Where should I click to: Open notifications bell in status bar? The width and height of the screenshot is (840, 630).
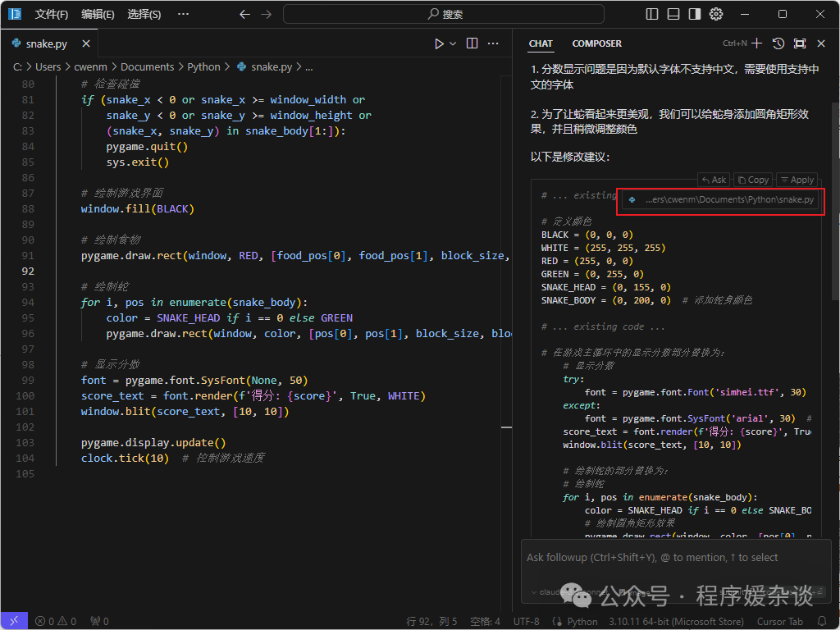(x=823, y=622)
